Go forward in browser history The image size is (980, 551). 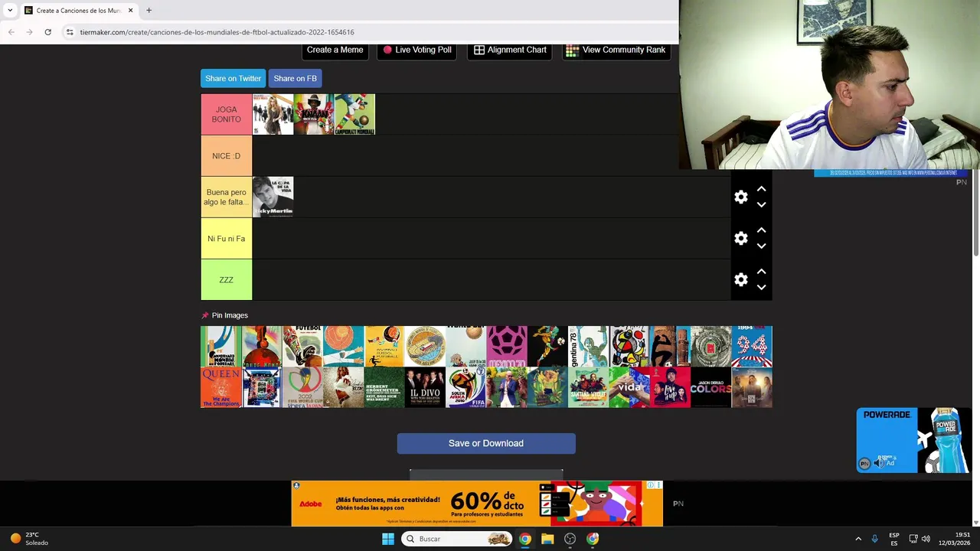point(29,32)
